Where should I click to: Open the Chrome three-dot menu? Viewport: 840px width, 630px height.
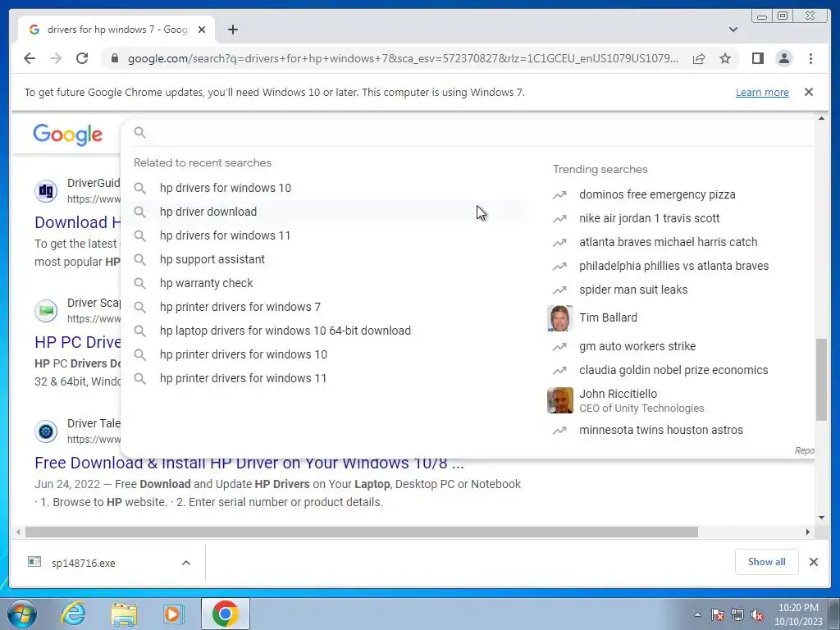(810, 58)
